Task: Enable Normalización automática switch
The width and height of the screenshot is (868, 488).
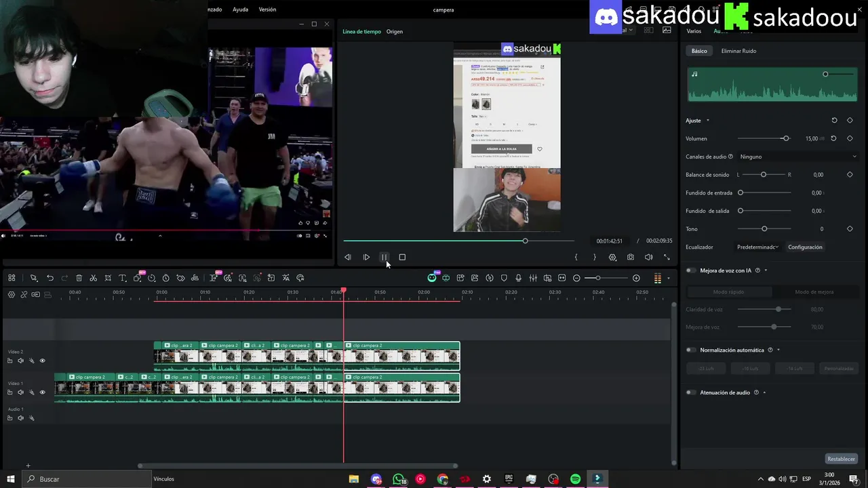Action: coord(691,350)
